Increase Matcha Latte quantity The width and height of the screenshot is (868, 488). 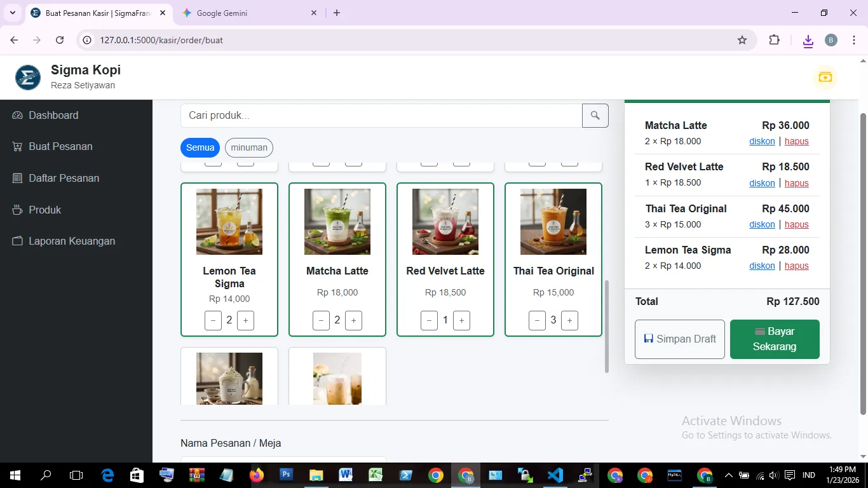353,320
